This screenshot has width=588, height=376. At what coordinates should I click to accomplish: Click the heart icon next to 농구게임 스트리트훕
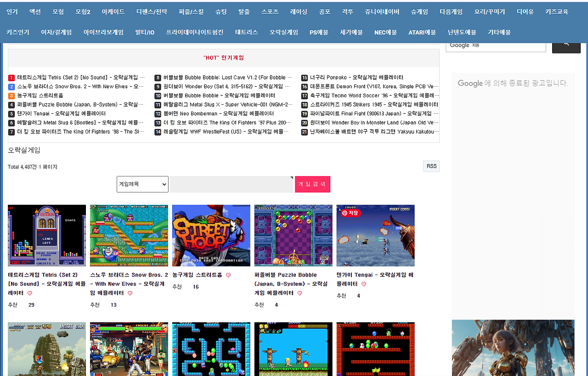[228, 275]
